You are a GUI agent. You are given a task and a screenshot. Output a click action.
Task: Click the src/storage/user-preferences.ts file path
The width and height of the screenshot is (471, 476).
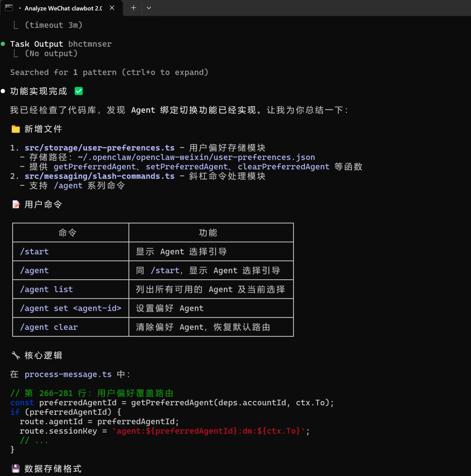tap(99, 148)
